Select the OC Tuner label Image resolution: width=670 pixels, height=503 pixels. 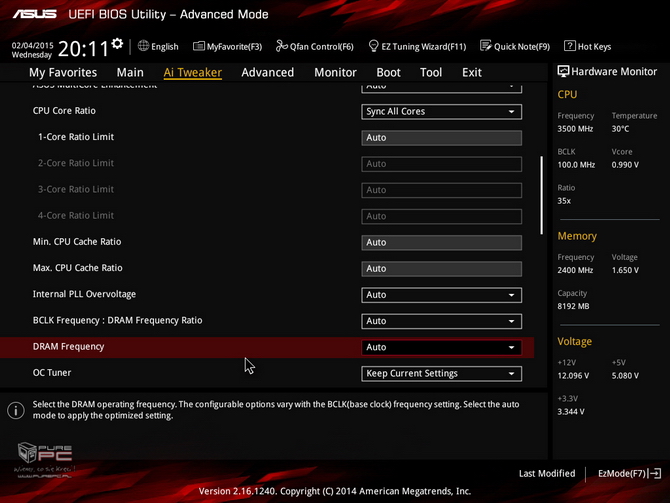pos(52,373)
